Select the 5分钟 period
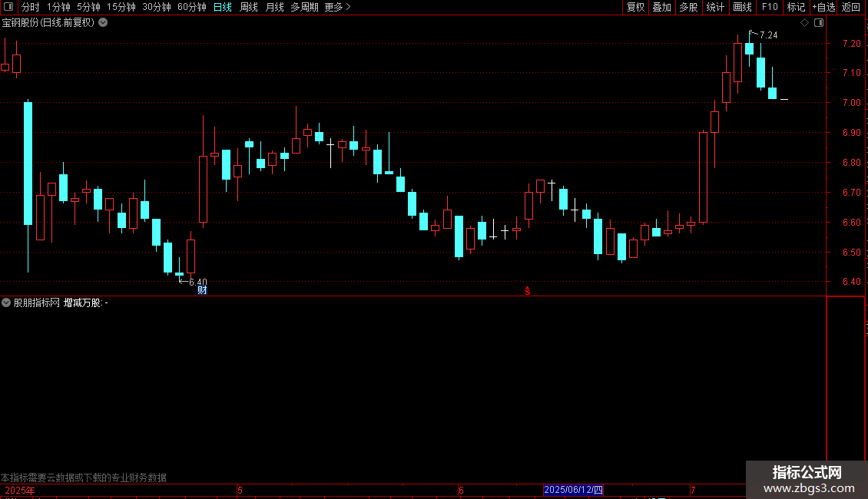Screen dimensions: 868x499 [88, 7]
